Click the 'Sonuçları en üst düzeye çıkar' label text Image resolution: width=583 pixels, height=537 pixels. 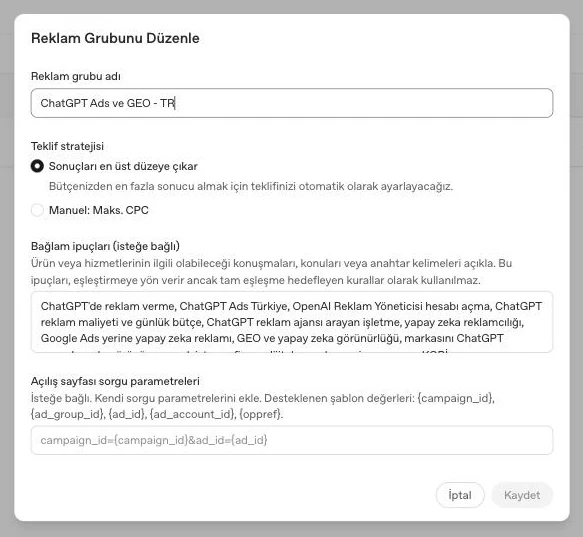point(123,166)
